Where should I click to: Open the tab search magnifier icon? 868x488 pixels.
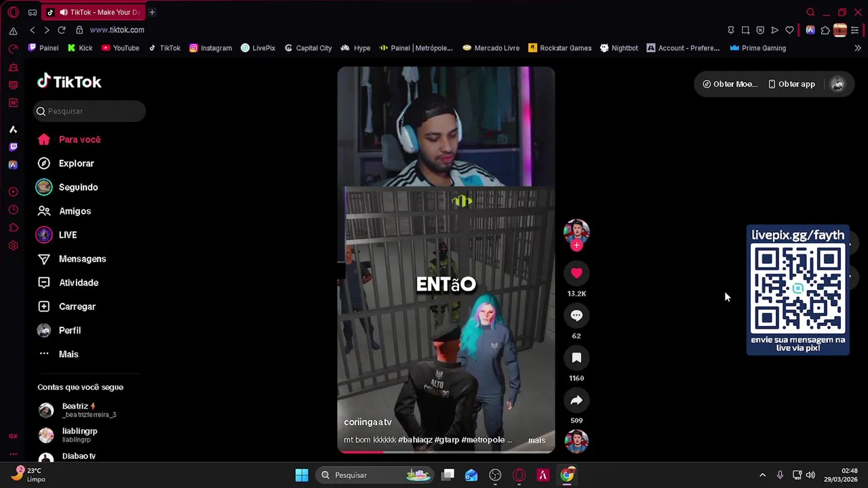coord(810,12)
